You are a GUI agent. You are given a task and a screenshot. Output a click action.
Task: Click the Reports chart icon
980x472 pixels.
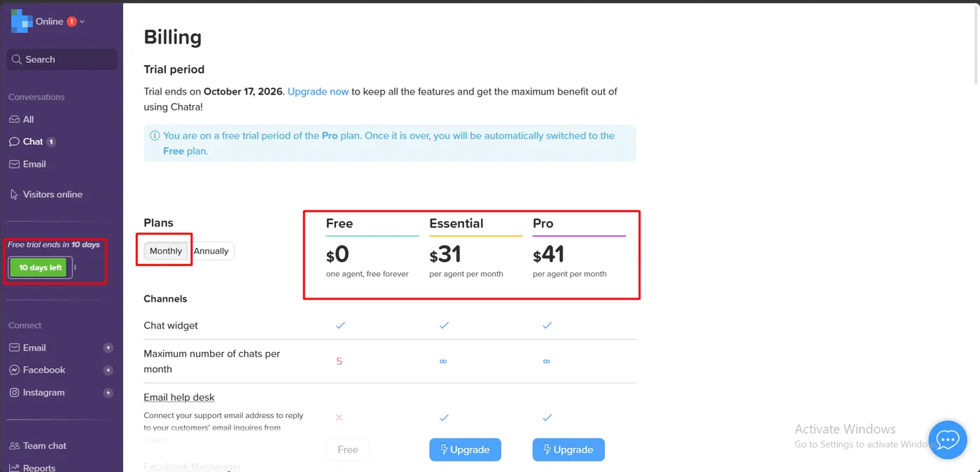pos(14,467)
